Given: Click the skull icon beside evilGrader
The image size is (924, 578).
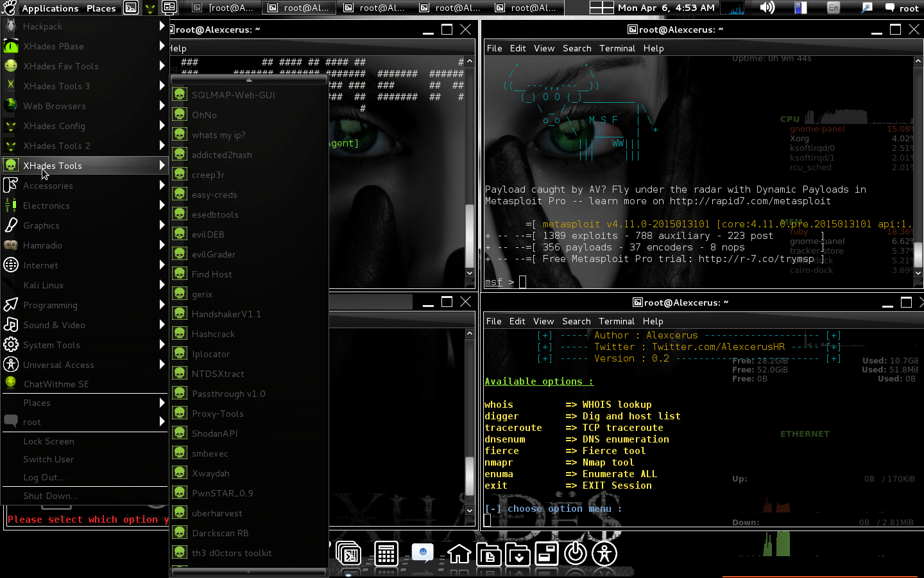Looking at the screenshot, I should click(x=180, y=254).
